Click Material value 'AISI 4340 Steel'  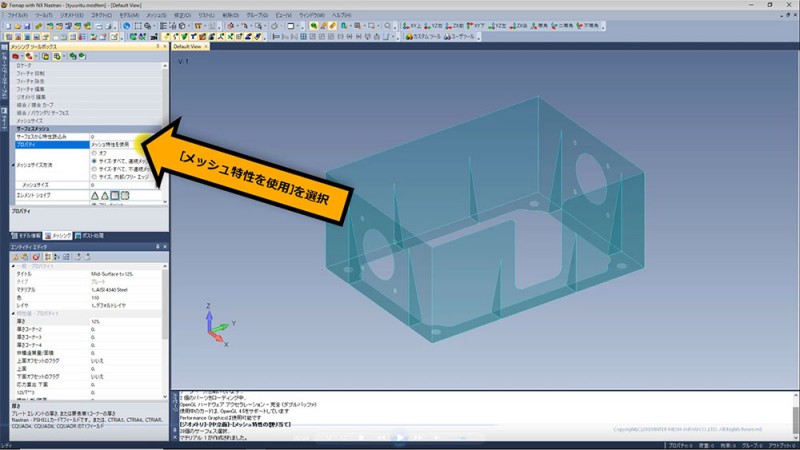click(x=126, y=290)
